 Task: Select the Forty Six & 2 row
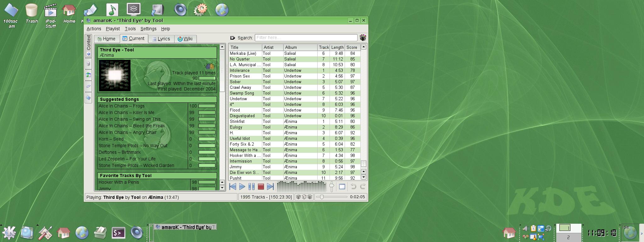(294, 144)
